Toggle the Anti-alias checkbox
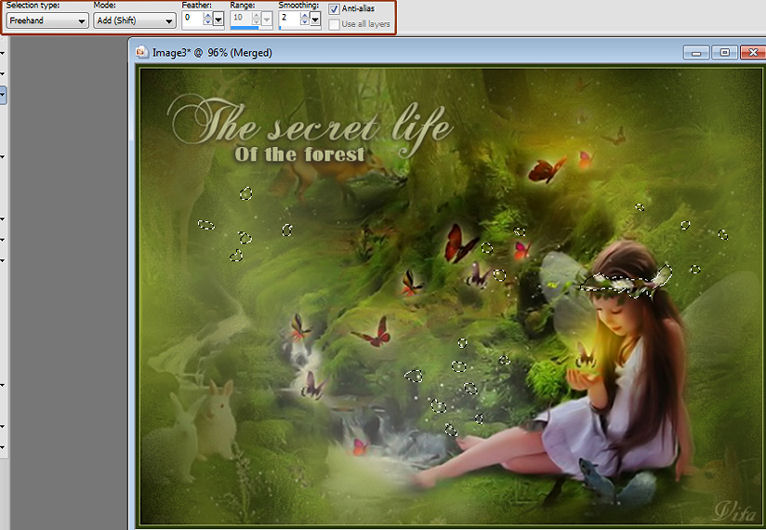766x530 pixels. [334, 9]
